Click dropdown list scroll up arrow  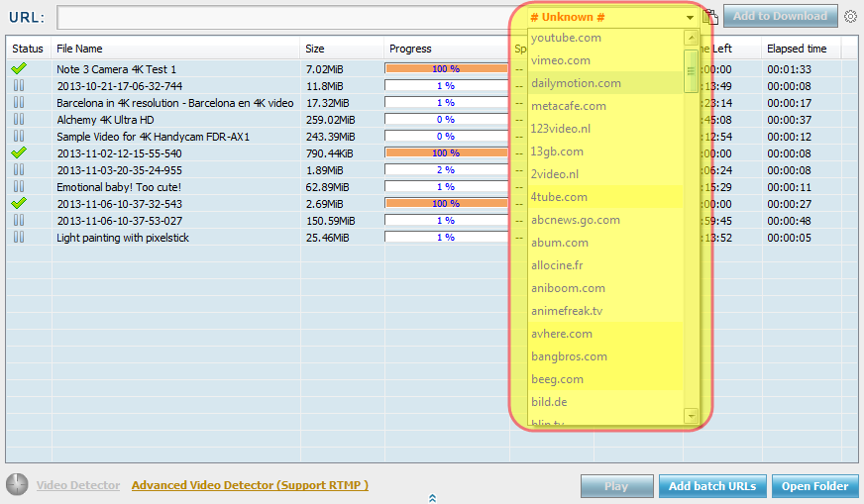(x=691, y=38)
